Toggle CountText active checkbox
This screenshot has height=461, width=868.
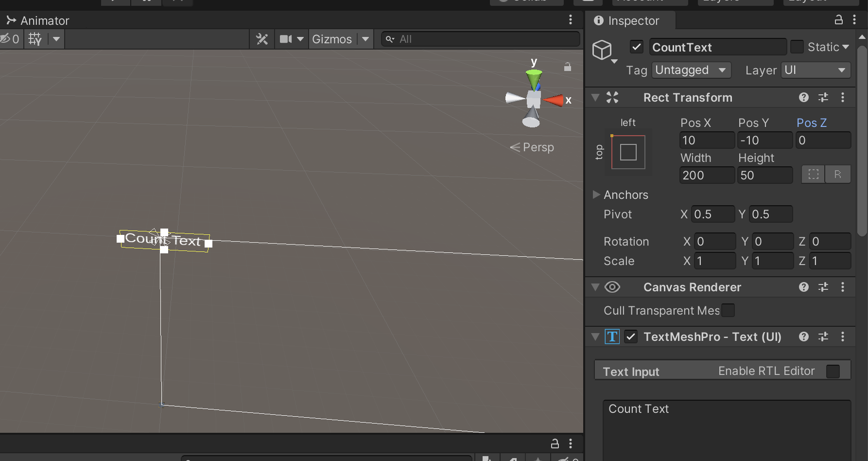tap(637, 47)
